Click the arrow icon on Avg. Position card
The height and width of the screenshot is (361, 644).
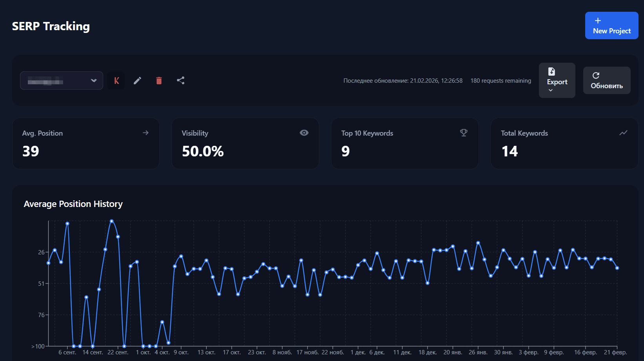click(x=146, y=132)
